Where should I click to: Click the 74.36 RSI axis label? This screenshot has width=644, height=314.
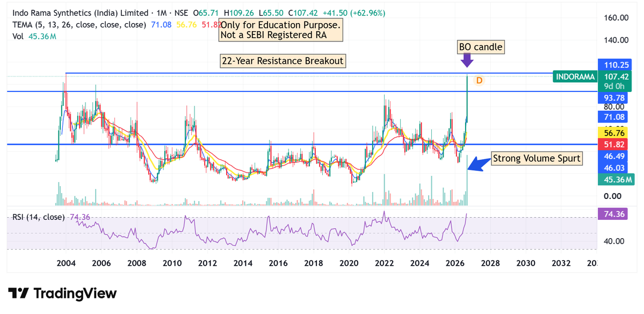click(x=612, y=214)
